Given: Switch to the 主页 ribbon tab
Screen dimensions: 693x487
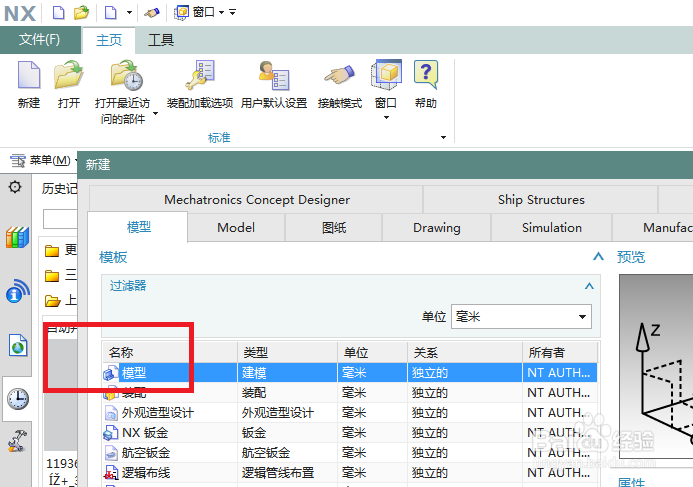Looking at the screenshot, I should [109, 40].
